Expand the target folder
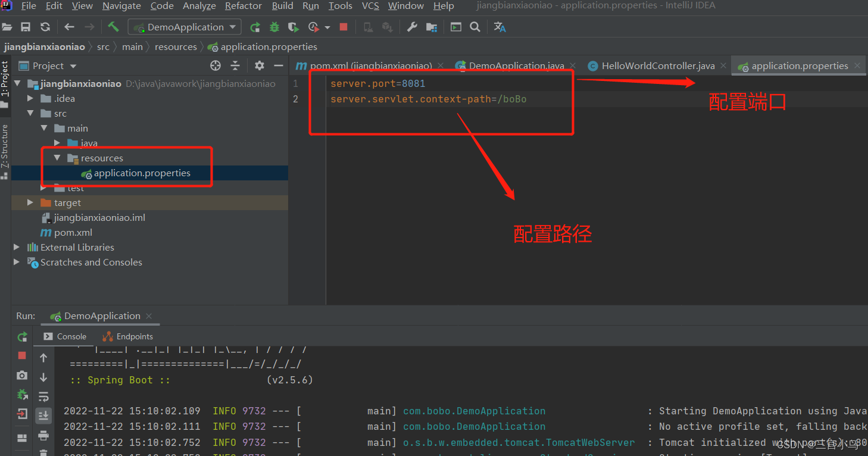 [30, 202]
